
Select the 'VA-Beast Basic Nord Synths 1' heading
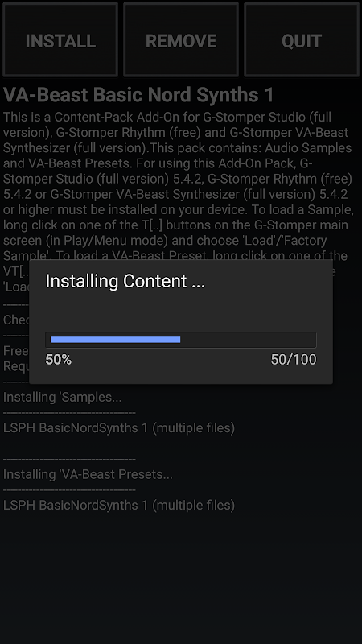(138, 95)
